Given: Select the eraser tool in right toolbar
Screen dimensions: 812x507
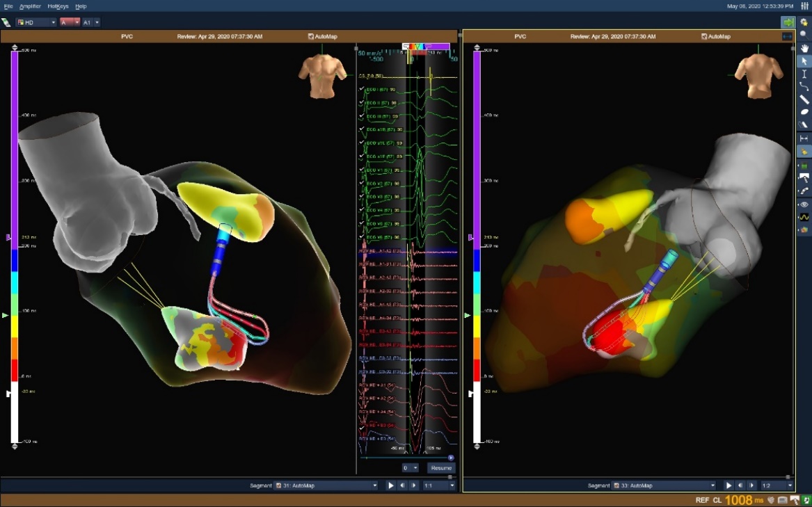Looking at the screenshot, I should point(804,124).
